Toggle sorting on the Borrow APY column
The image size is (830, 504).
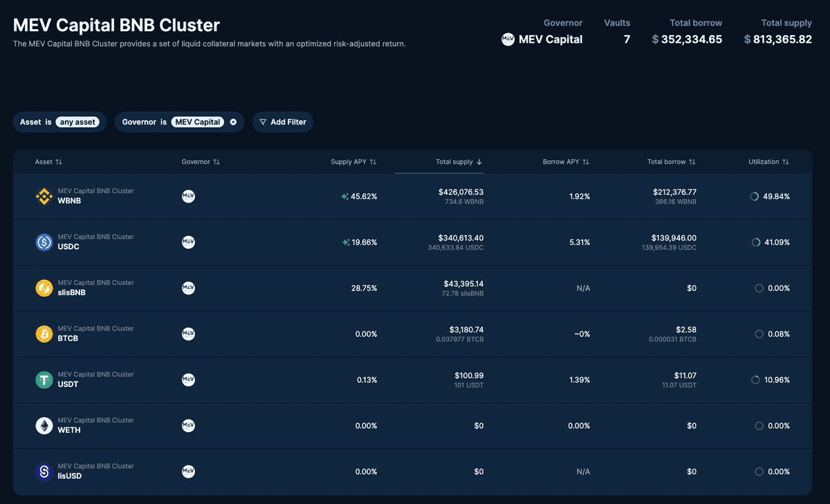tap(585, 161)
